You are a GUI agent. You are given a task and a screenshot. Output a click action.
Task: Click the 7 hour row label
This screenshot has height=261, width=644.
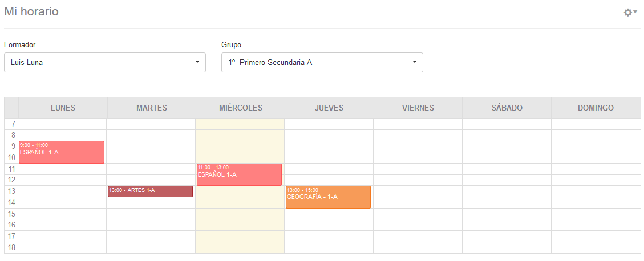[12, 124]
